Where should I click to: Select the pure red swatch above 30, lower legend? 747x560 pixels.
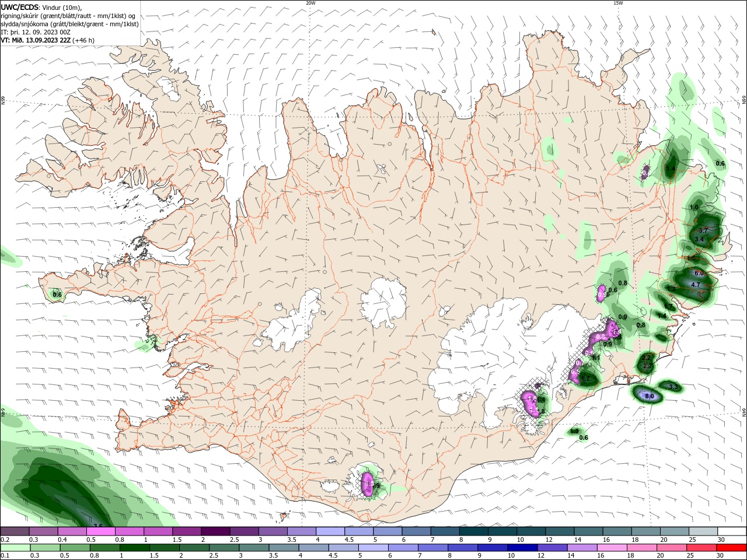tap(731, 548)
